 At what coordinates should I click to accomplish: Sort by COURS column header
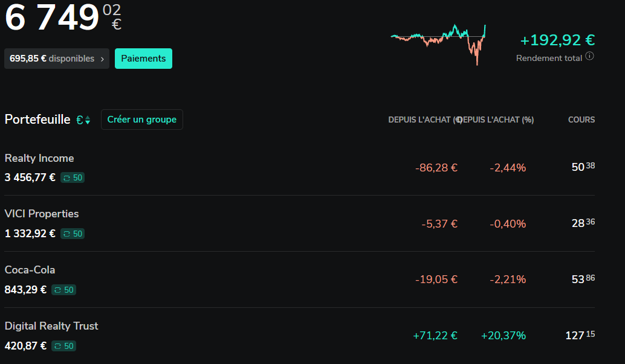581,120
